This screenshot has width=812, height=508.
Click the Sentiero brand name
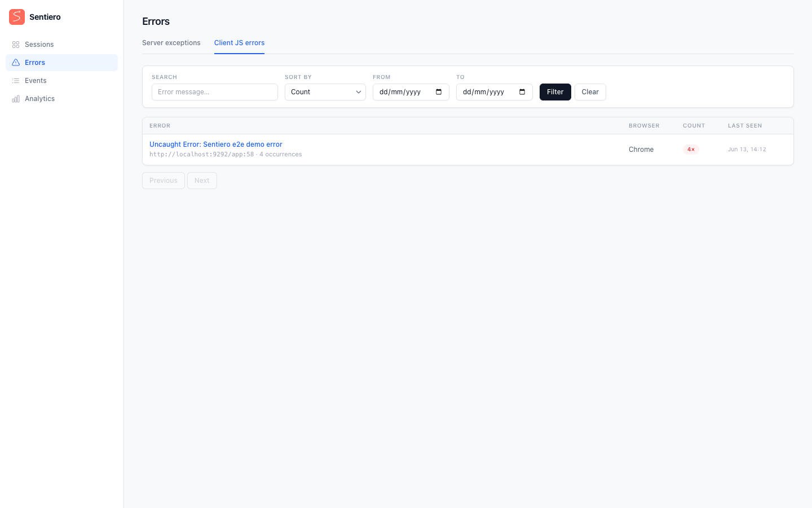[45, 17]
